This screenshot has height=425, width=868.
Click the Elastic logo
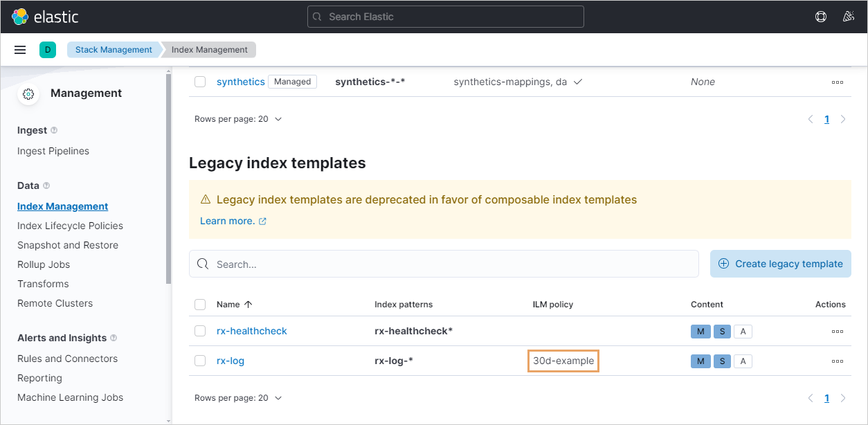click(45, 17)
